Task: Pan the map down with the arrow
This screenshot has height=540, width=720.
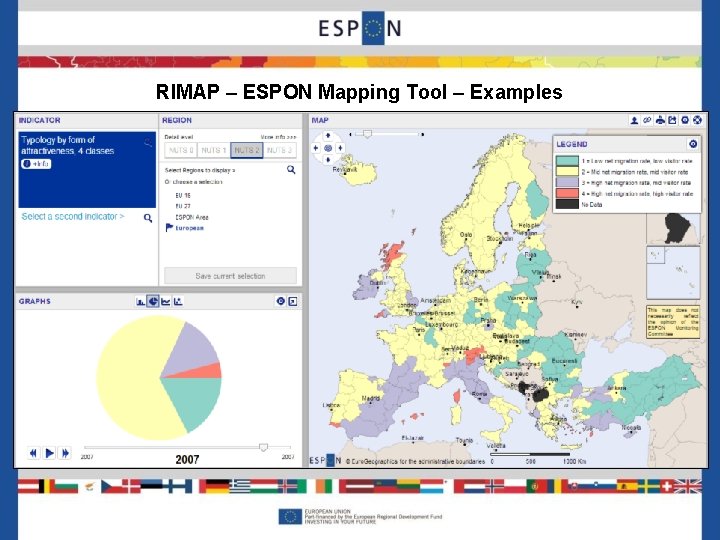Action: [327, 160]
